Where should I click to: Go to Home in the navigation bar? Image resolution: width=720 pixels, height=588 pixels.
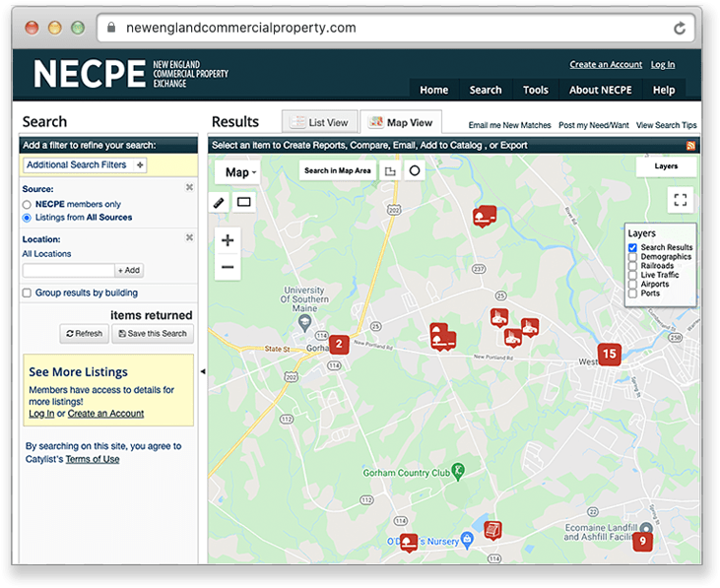[x=434, y=90]
